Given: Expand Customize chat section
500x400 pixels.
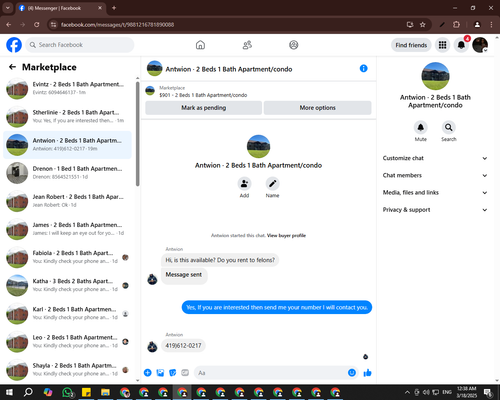Looking at the screenshot, I should (x=435, y=158).
